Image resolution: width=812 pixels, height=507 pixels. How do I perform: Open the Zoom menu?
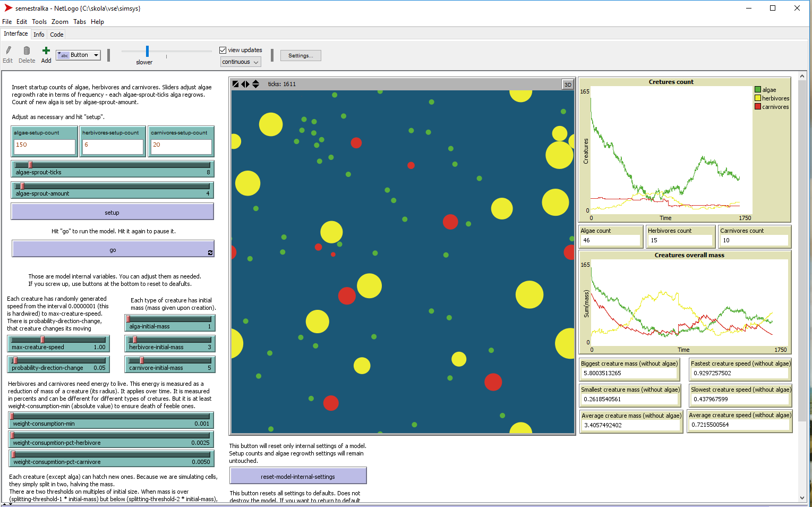[x=60, y=22]
